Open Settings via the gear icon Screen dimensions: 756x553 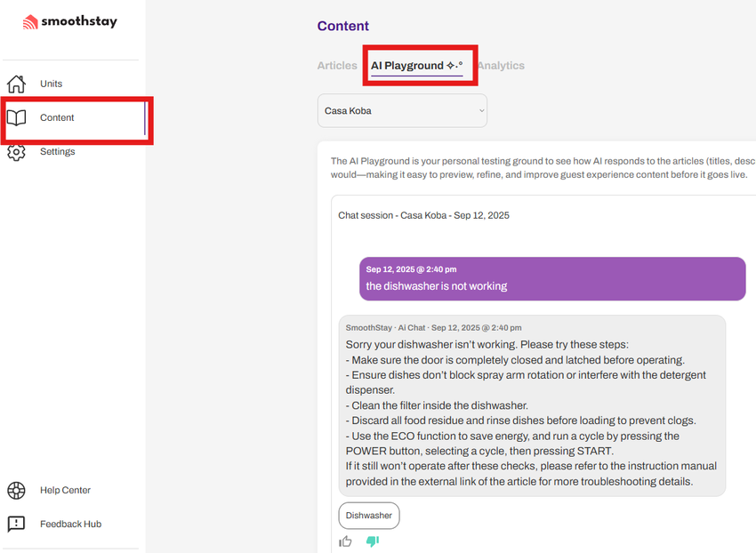click(x=16, y=152)
